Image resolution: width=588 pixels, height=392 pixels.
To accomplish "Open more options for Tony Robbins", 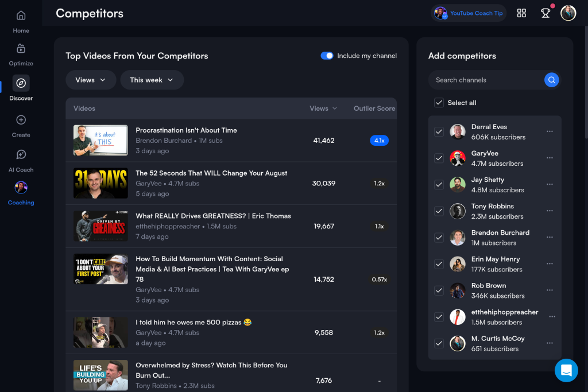I will tap(550, 211).
